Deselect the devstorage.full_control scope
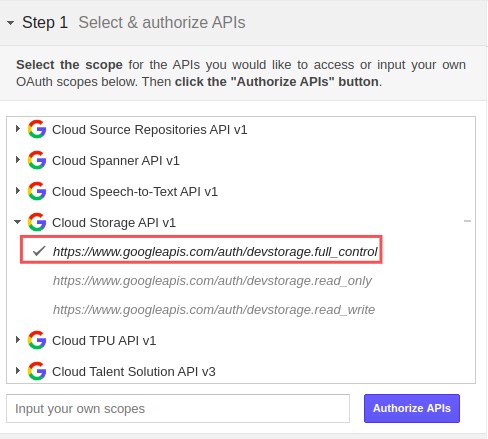Viewport: 488px width, 439px height. (201, 250)
